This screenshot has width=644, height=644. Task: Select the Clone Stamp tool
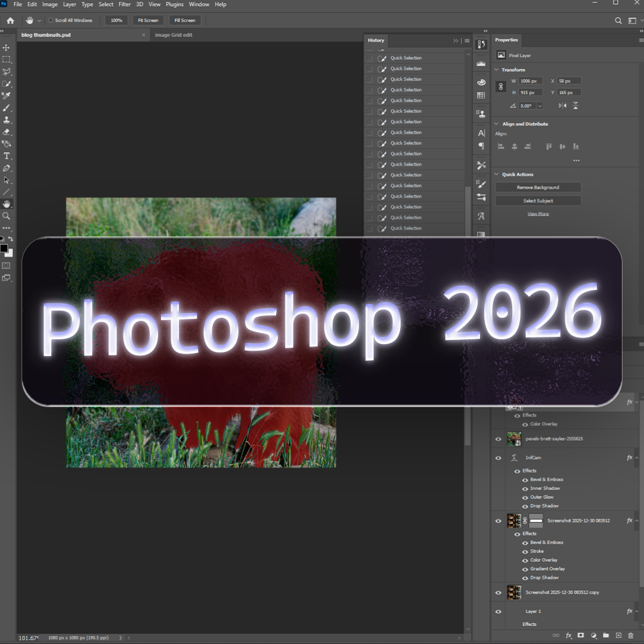7,121
